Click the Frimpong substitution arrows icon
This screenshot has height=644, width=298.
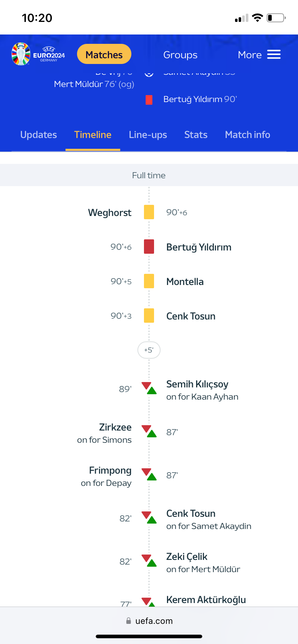149,474
